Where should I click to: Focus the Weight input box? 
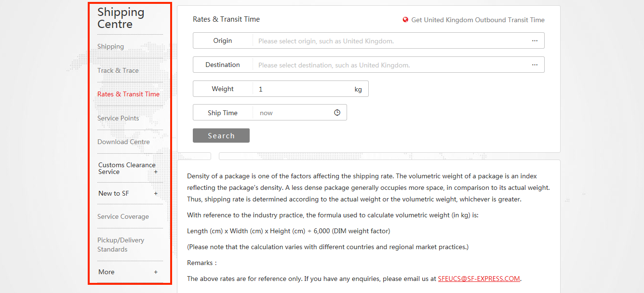click(303, 89)
